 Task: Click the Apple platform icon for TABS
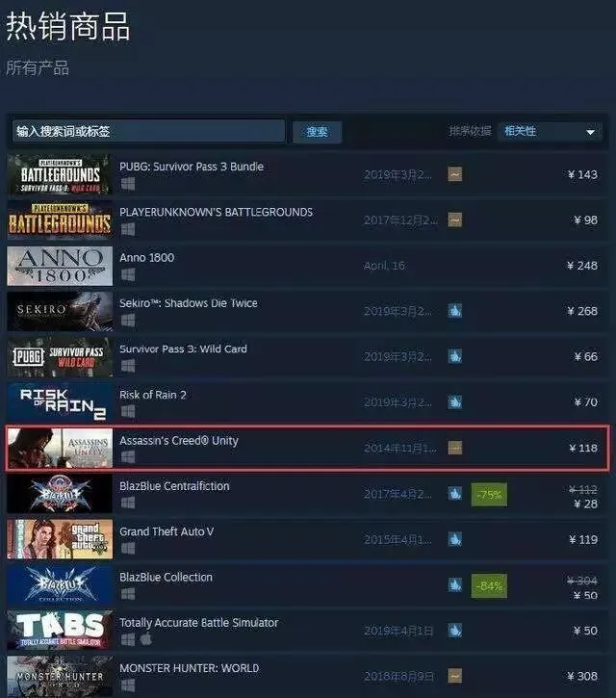click(x=146, y=639)
